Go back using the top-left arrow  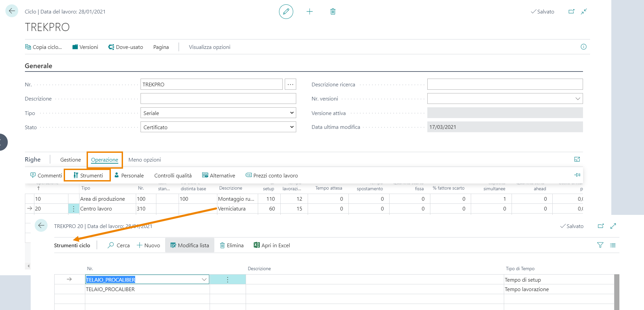pyautogui.click(x=12, y=11)
